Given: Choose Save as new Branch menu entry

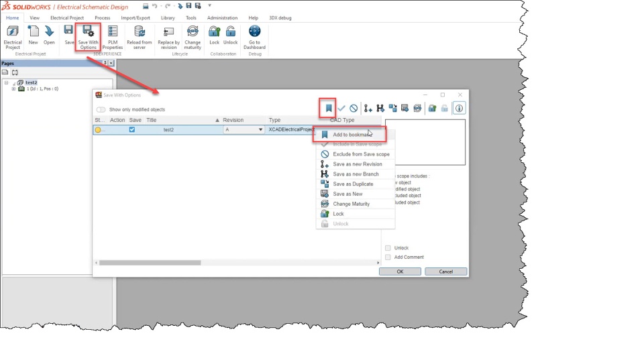Looking at the screenshot, I should (x=356, y=174).
